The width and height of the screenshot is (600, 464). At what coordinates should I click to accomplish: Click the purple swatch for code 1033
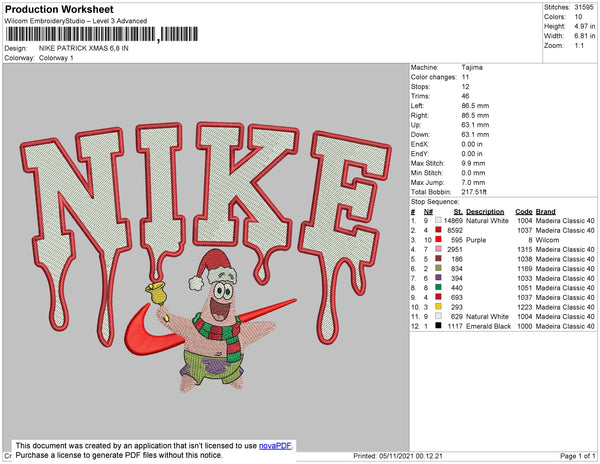(438, 278)
